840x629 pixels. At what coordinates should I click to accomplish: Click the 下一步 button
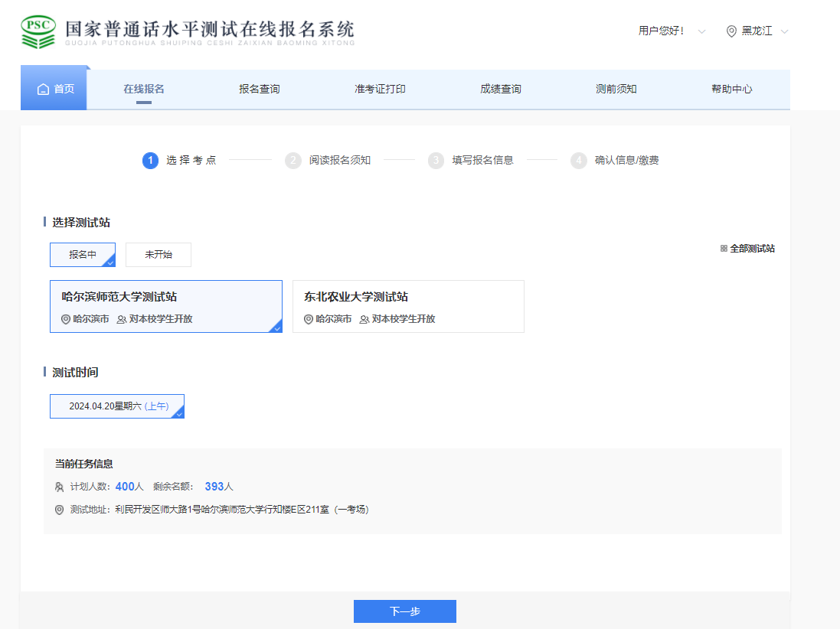[x=405, y=611]
